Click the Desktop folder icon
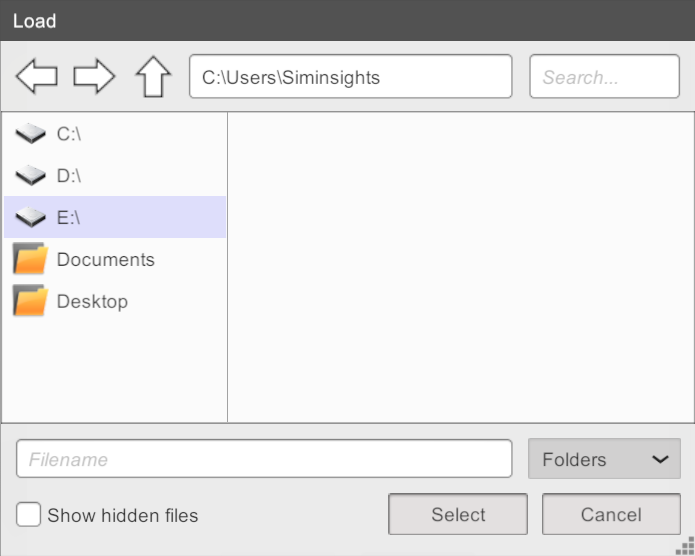 31,301
